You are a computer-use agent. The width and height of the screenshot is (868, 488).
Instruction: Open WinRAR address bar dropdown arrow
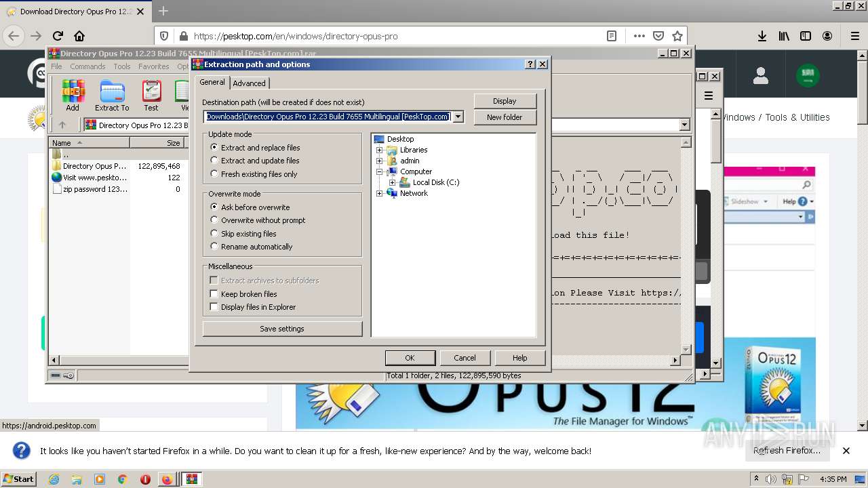[684, 125]
